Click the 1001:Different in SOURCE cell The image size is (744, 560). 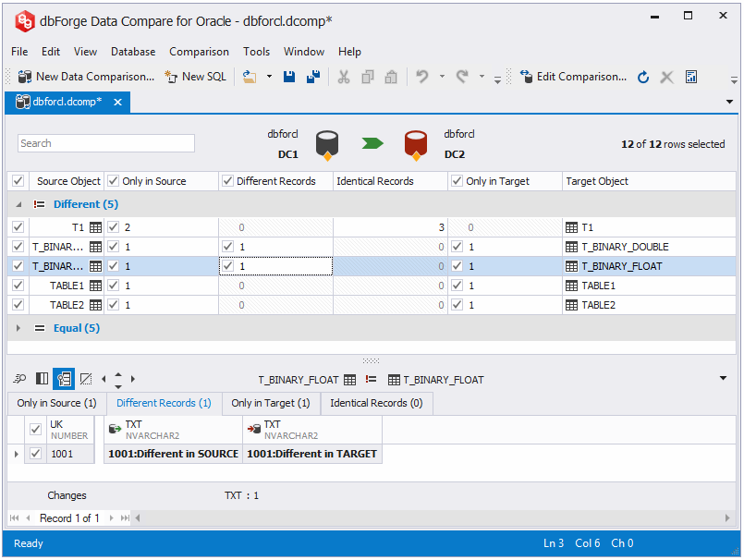173,454
